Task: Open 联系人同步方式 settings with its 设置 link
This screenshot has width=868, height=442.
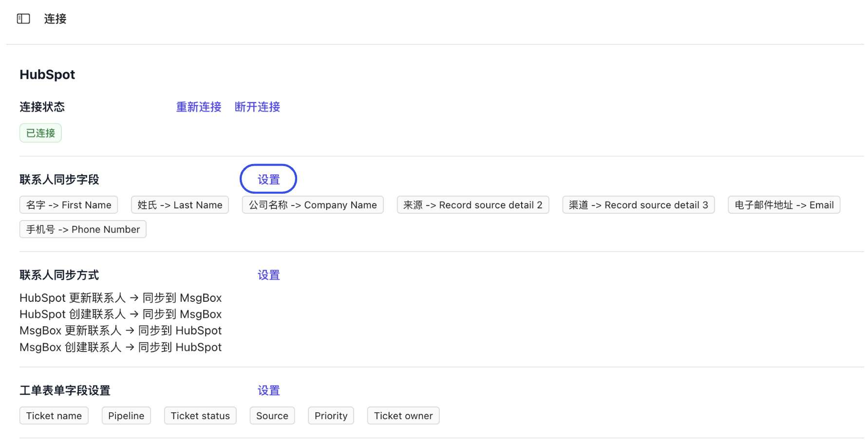Action: tap(268, 275)
